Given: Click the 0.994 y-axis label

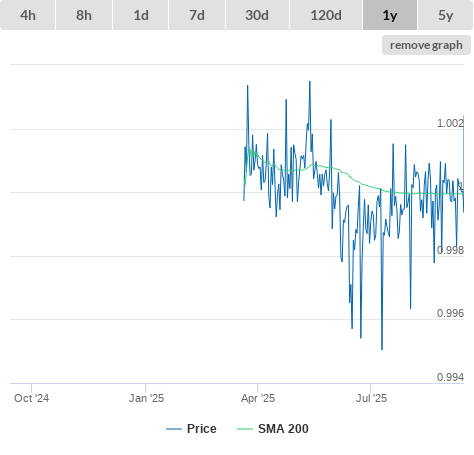Looking at the screenshot, I should point(450,377).
